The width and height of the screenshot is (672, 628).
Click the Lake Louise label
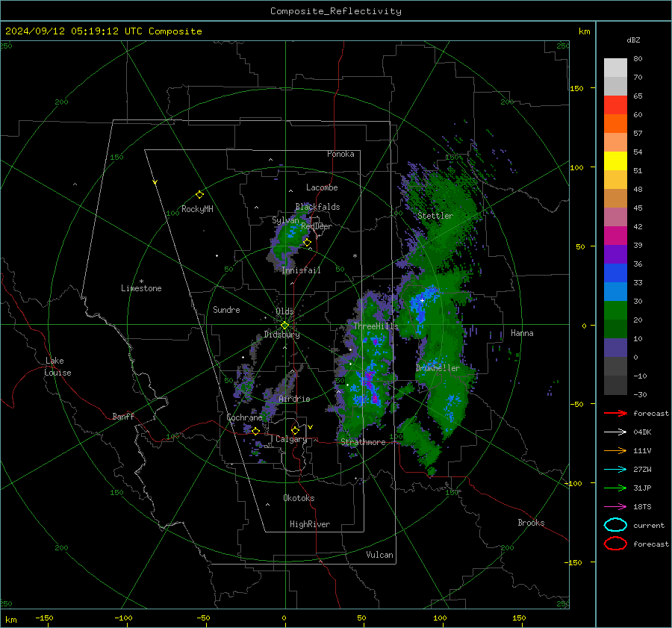click(x=57, y=367)
